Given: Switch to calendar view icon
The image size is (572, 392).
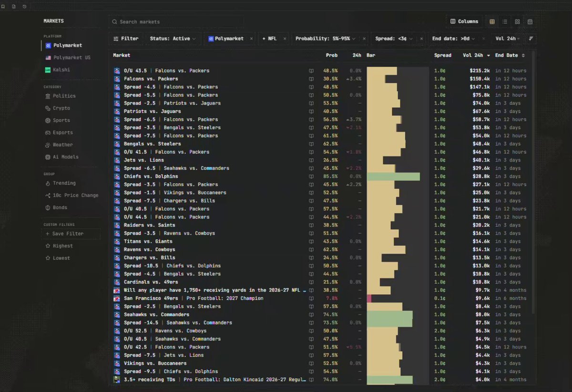Looking at the screenshot, I should pyautogui.click(x=530, y=22).
